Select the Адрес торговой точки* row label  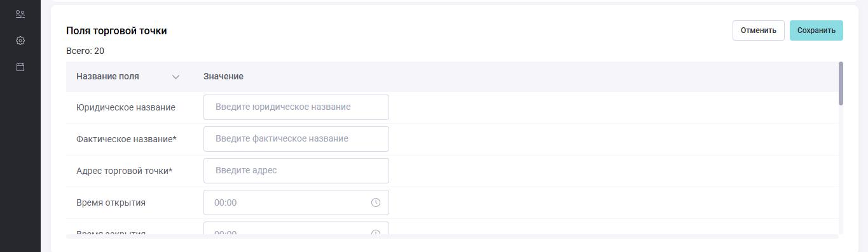[x=125, y=171]
